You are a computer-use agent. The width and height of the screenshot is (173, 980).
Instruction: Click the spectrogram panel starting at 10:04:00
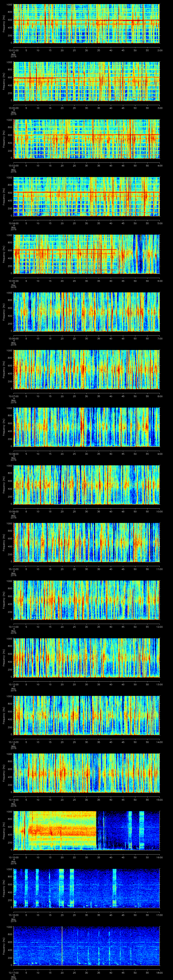pos(87,197)
